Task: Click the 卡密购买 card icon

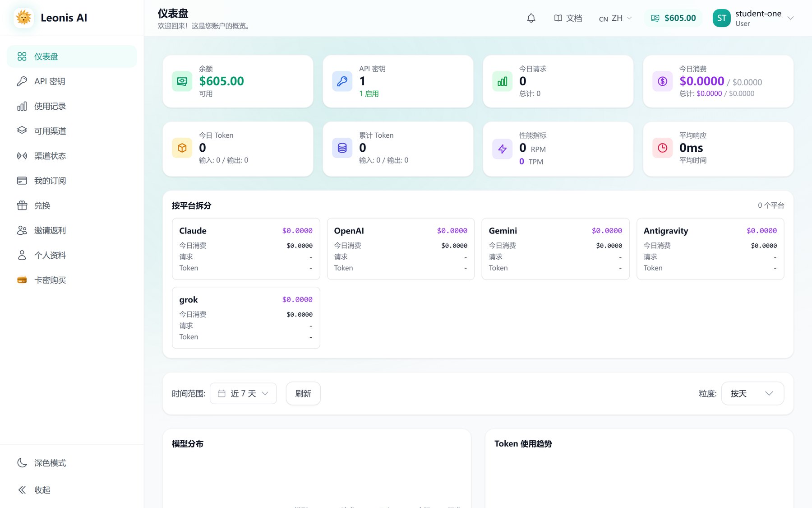Action: click(22, 280)
